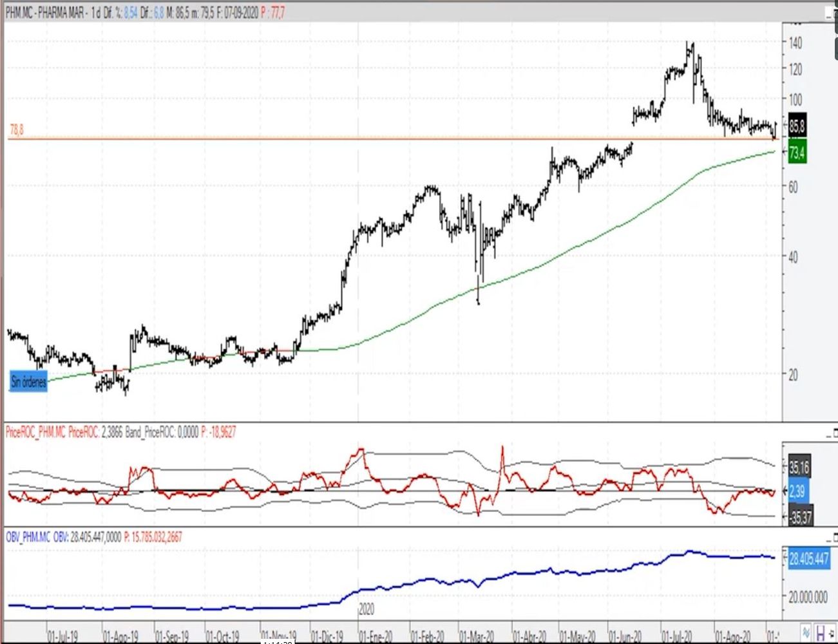The width and height of the screenshot is (838, 644).
Task: Click the '-35,37' lower band value tag
Action: click(799, 516)
